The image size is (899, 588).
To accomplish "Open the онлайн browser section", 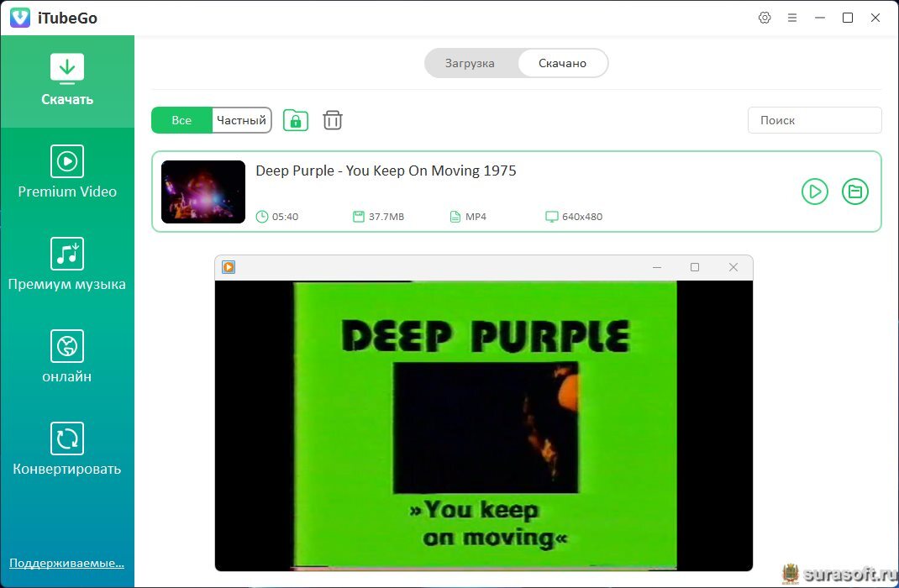I will tap(67, 356).
